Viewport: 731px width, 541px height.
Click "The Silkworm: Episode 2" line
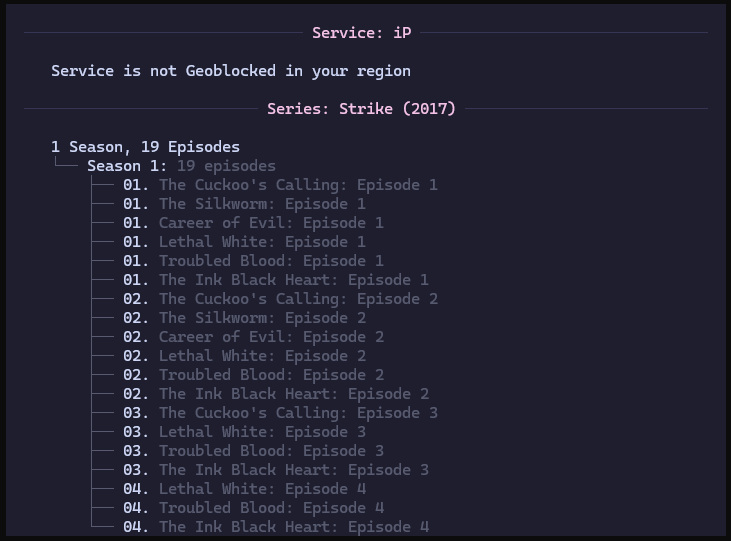coord(262,318)
